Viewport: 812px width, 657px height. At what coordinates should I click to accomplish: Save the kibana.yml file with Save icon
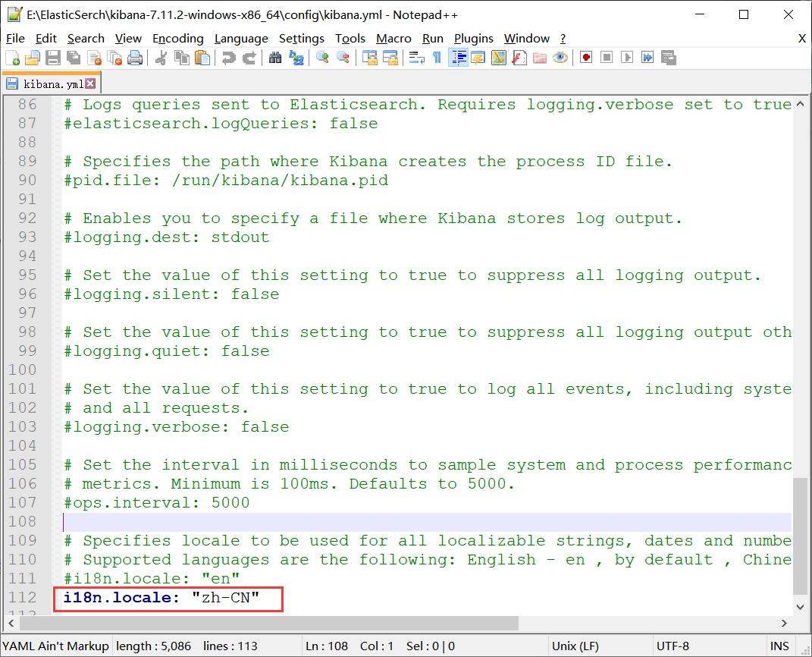[x=53, y=58]
